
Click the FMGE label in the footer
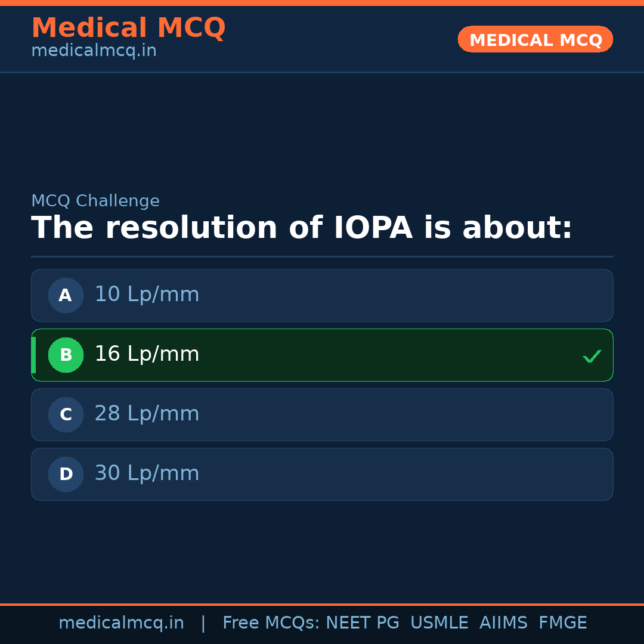tap(562, 623)
